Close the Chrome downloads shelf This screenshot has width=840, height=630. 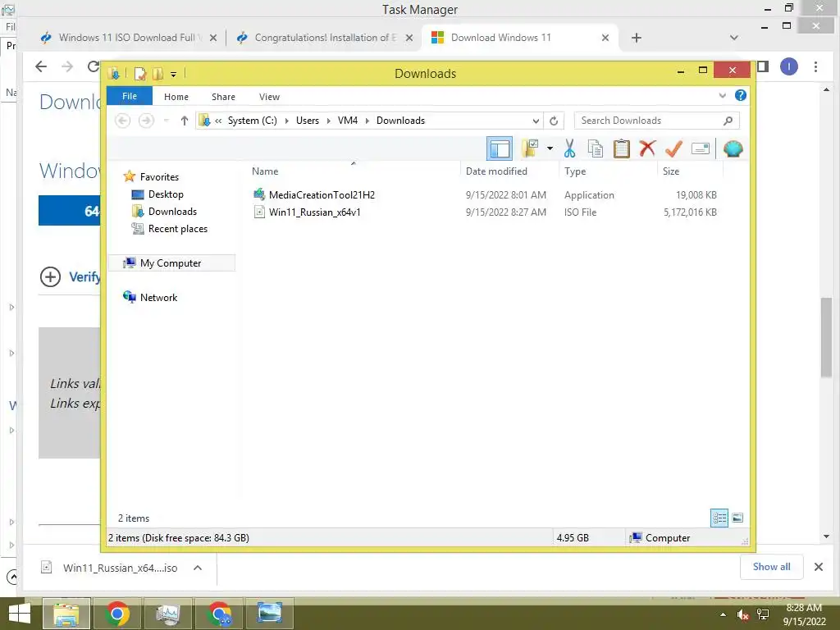[x=819, y=567]
